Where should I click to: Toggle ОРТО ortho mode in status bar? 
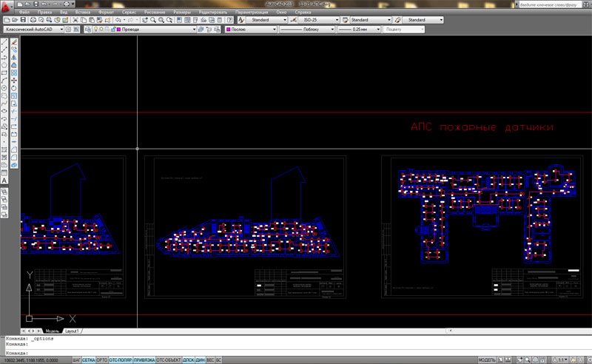(102, 360)
